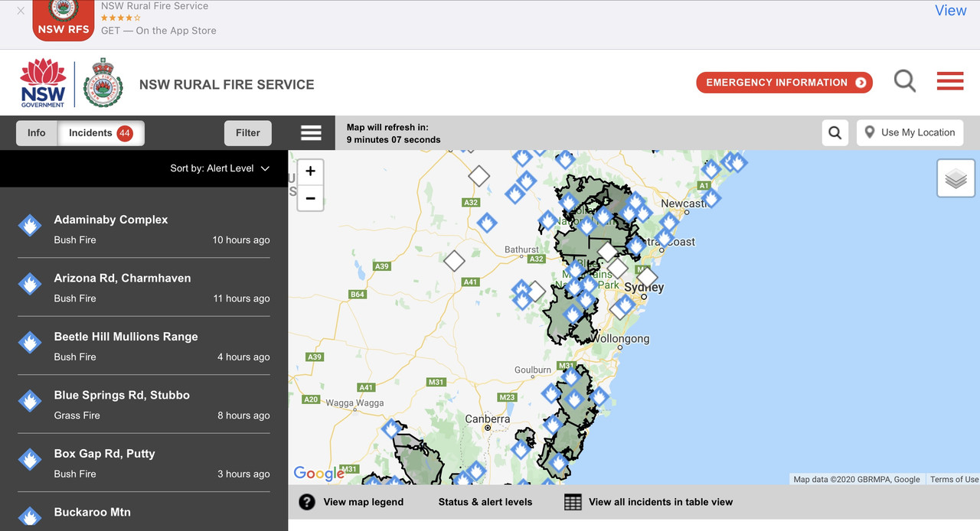Image resolution: width=980 pixels, height=531 pixels.
Task: Click the map search magnifier button
Action: click(x=835, y=133)
